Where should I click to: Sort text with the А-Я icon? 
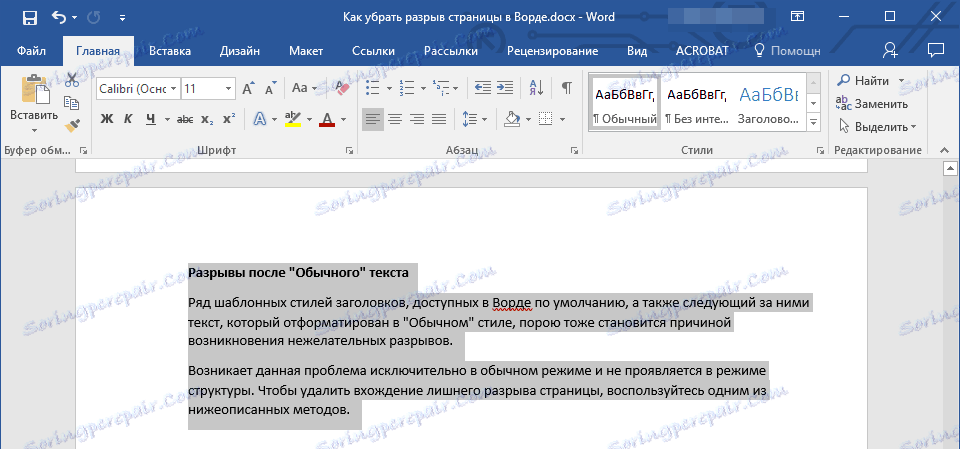tap(536, 88)
